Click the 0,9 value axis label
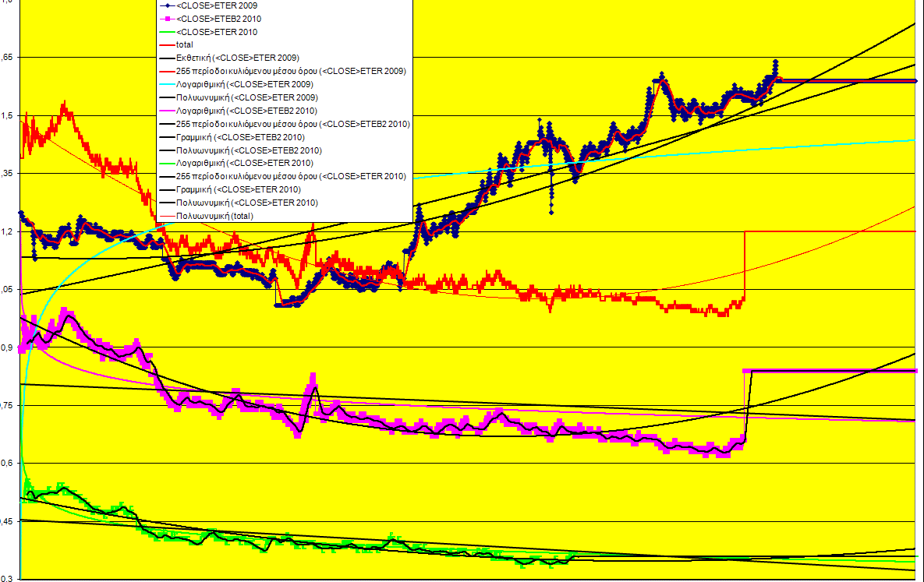This screenshot has width=924, height=582. [8, 347]
